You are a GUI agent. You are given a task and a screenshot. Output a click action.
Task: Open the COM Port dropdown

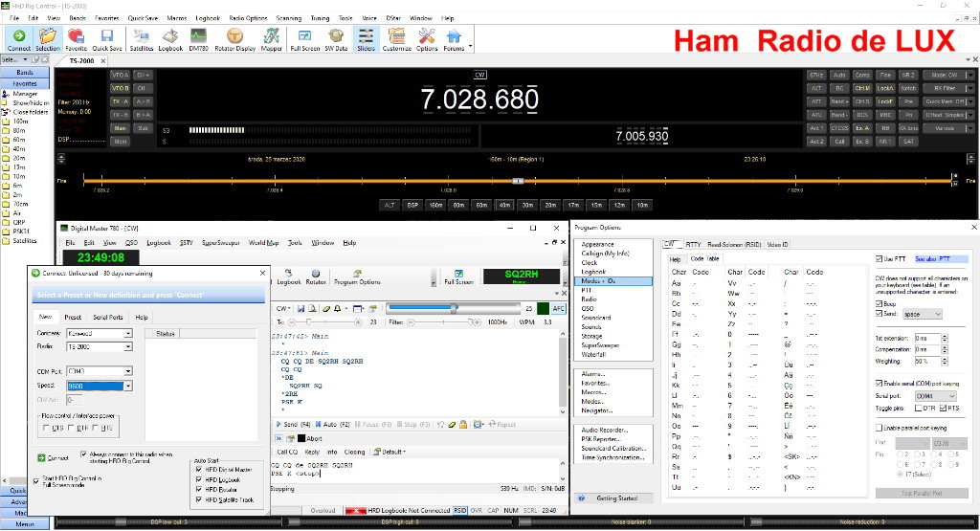click(128, 370)
